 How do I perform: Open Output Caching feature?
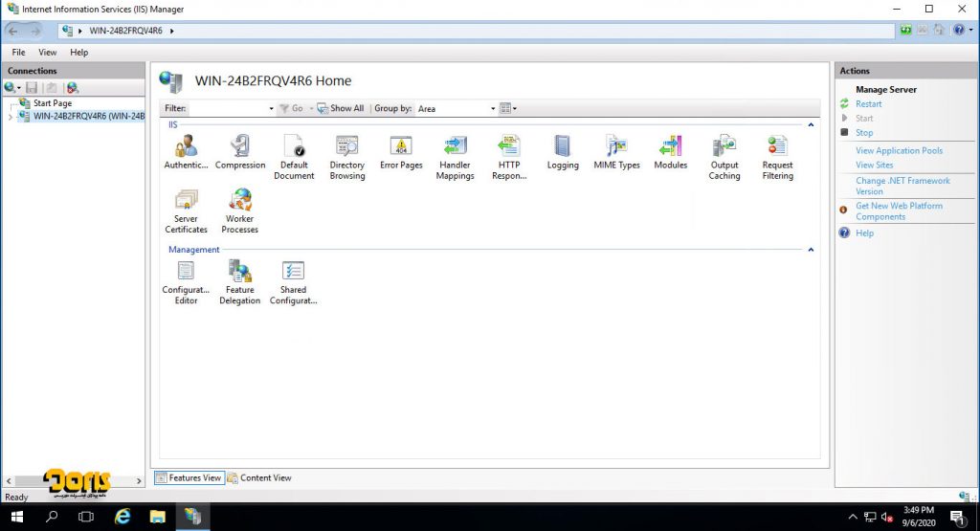click(724, 158)
